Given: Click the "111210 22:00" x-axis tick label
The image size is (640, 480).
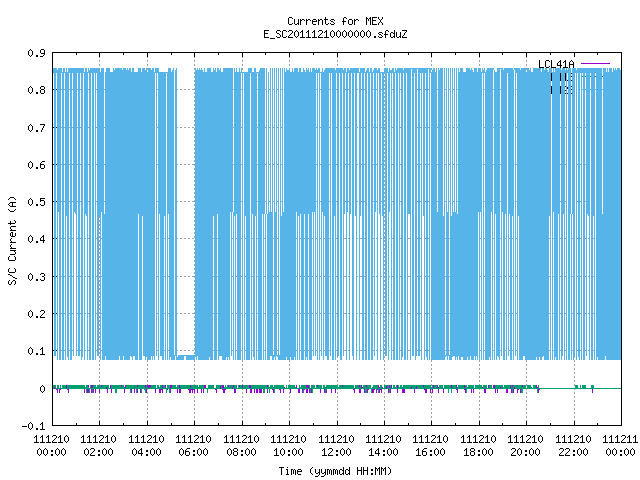Looking at the screenshot, I should 574,446.
